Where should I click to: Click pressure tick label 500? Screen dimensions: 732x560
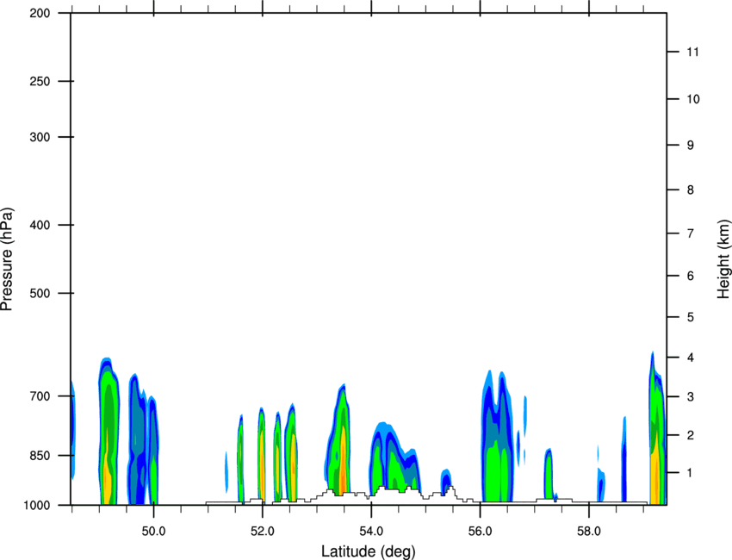click(x=40, y=293)
